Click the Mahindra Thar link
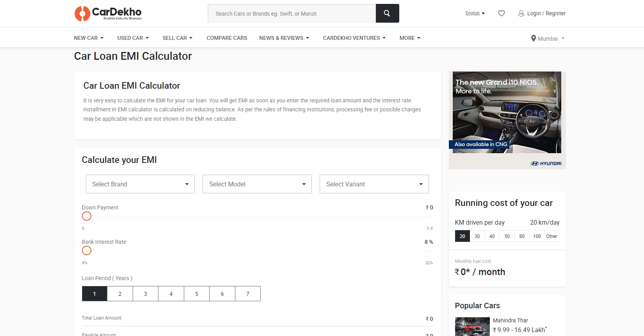This screenshot has height=336, width=644. pyautogui.click(x=510, y=320)
